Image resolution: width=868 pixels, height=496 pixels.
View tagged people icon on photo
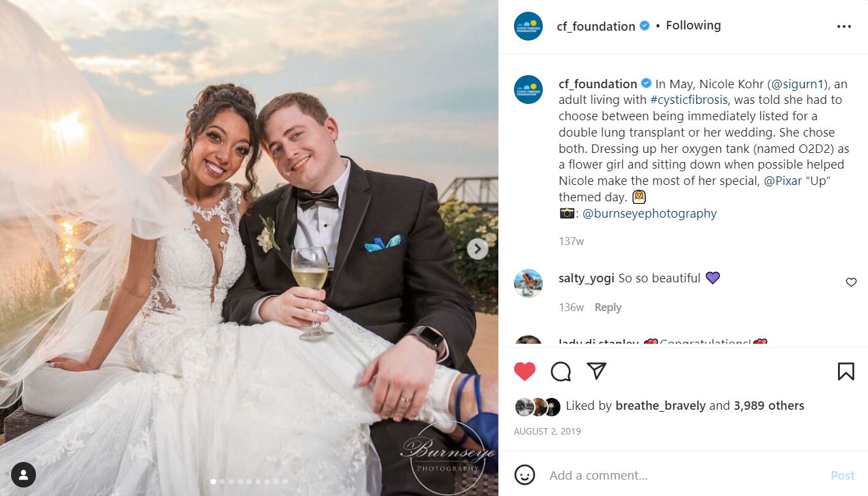[24, 475]
